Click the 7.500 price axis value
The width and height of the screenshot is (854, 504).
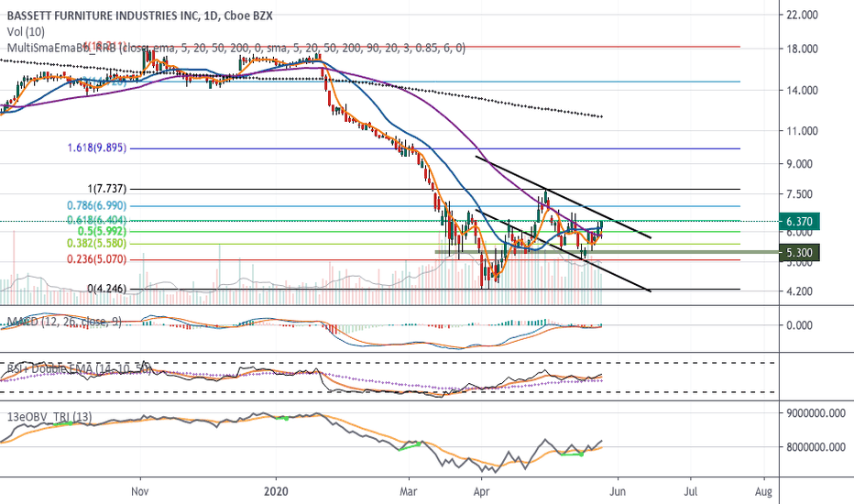point(802,194)
